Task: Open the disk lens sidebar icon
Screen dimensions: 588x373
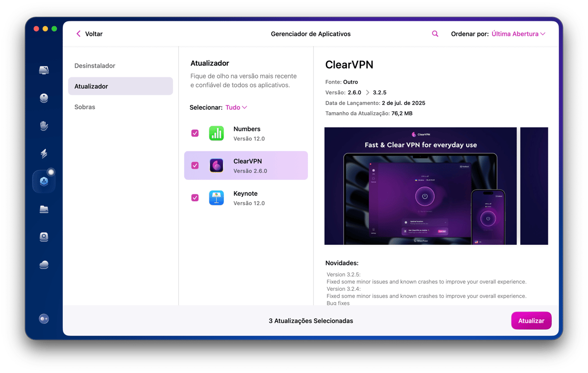Action: point(44,237)
